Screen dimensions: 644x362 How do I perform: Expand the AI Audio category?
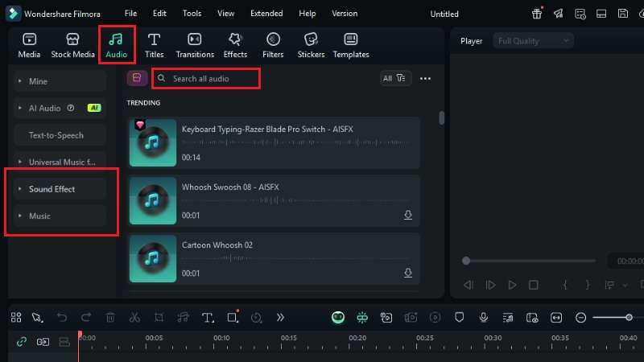pos(60,109)
